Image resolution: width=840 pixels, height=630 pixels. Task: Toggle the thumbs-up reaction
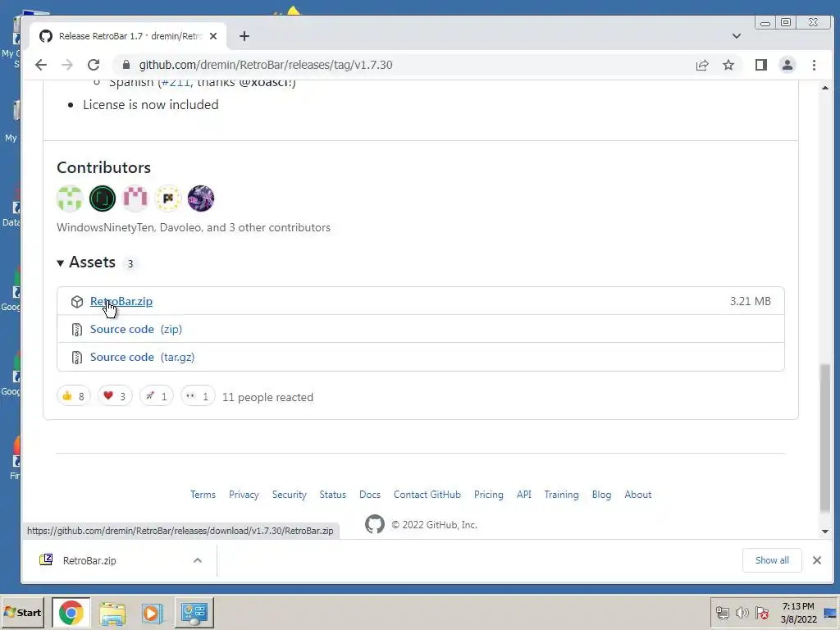click(x=73, y=396)
